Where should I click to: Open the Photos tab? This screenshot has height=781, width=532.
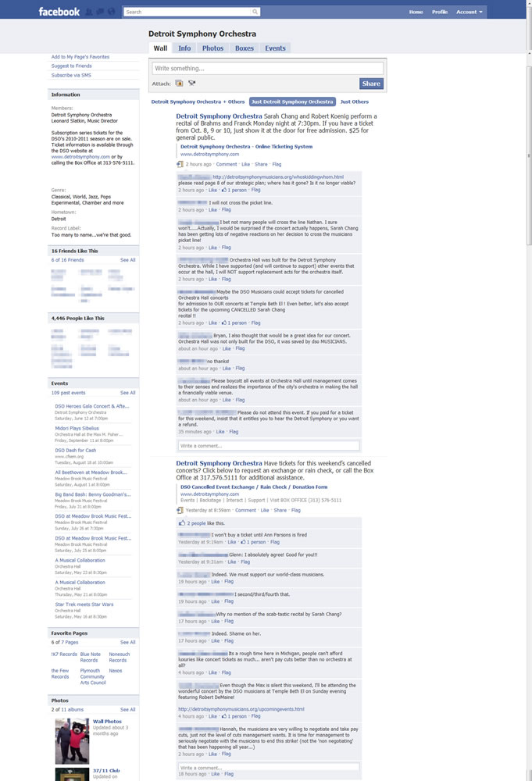[x=212, y=48]
